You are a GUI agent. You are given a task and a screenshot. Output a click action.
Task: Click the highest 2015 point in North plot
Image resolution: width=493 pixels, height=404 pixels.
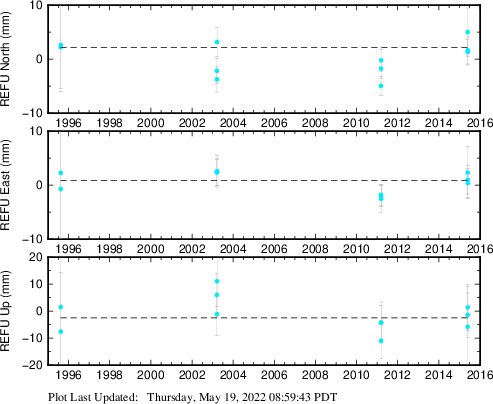click(x=468, y=32)
